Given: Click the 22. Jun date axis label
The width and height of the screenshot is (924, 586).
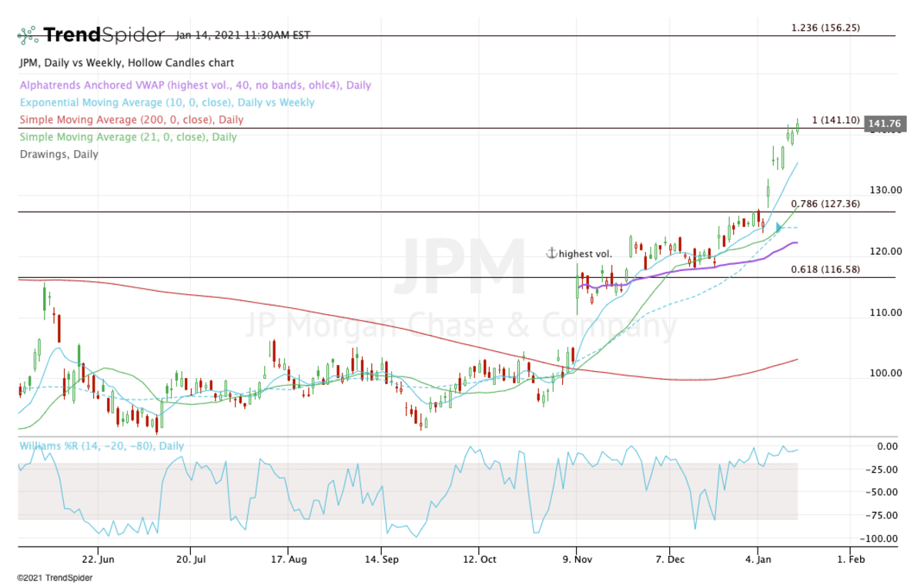Looking at the screenshot, I should click(99, 559).
